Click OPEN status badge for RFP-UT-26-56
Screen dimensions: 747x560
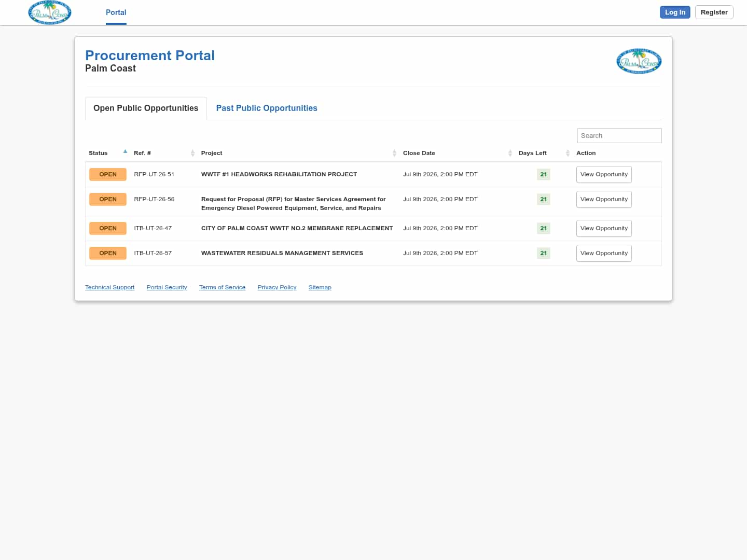(x=108, y=199)
